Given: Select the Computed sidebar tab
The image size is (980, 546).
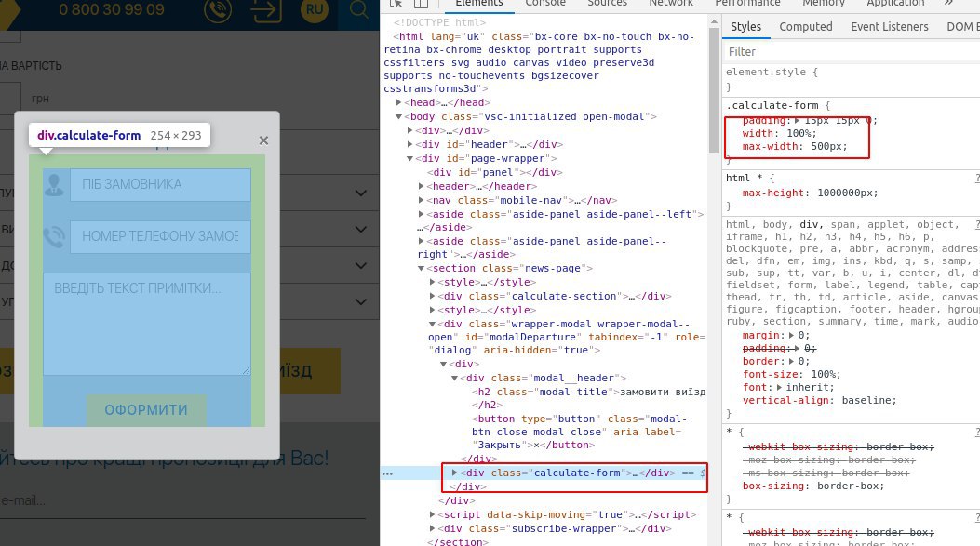Looking at the screenshot, I should pyautogui.click(x=806, y=27).
